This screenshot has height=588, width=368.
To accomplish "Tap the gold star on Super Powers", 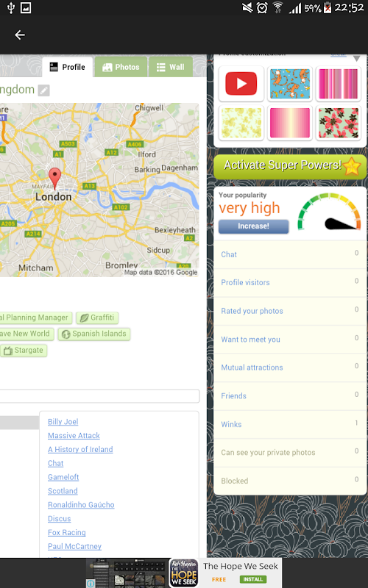I will pos(352,167).
